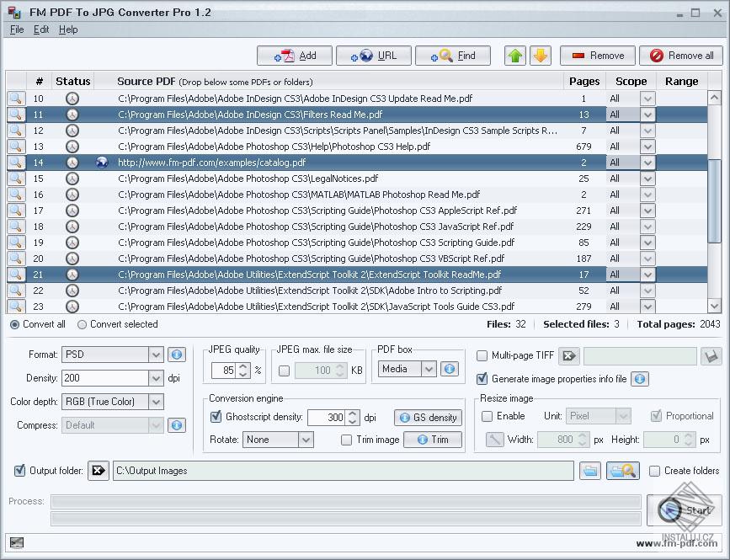Open the Help menu
Viewport: 730px width, 560px height.
point(68,29)
